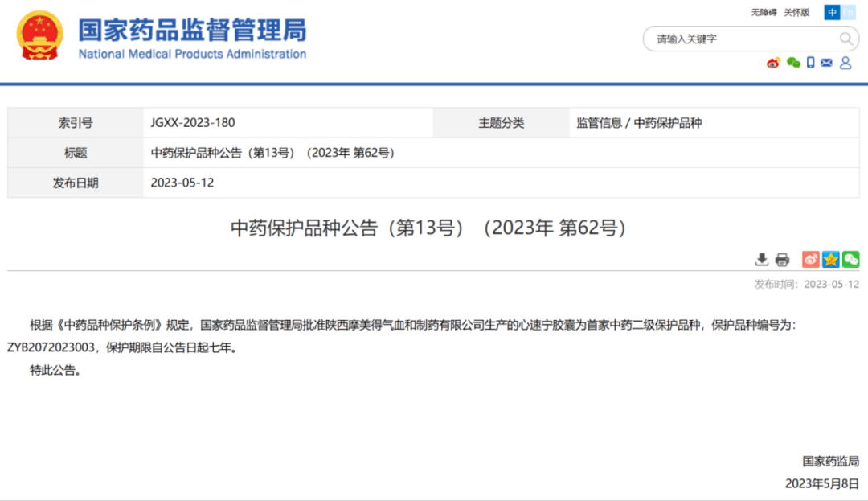Click the national emblem logo
The width and height of the screenshot is (868, 501).
[x=39, y=35]
